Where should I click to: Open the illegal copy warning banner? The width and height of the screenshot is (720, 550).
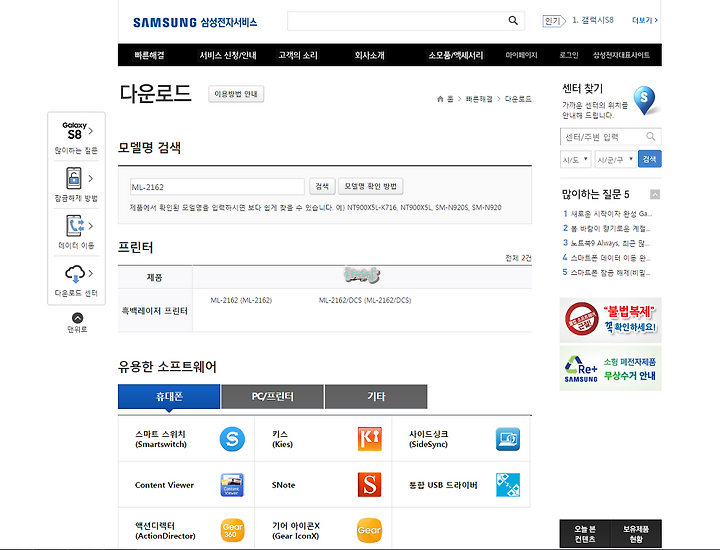[x=610, y=320]
